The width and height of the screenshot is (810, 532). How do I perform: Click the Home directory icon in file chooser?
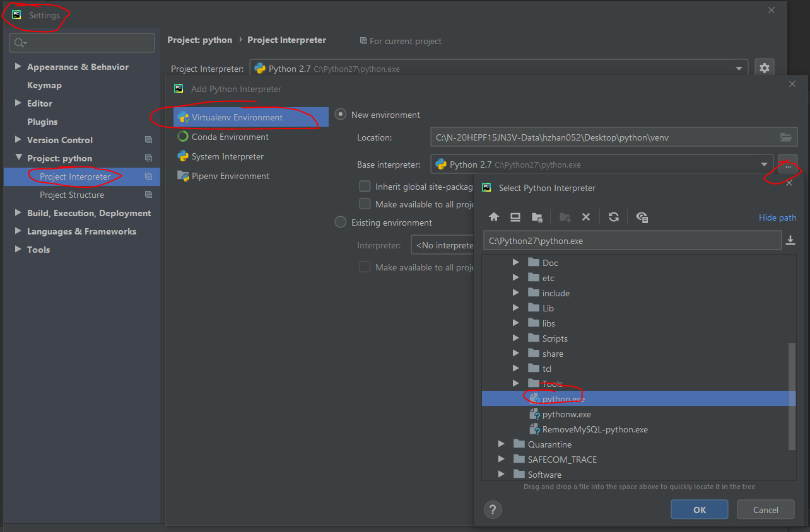494,217
